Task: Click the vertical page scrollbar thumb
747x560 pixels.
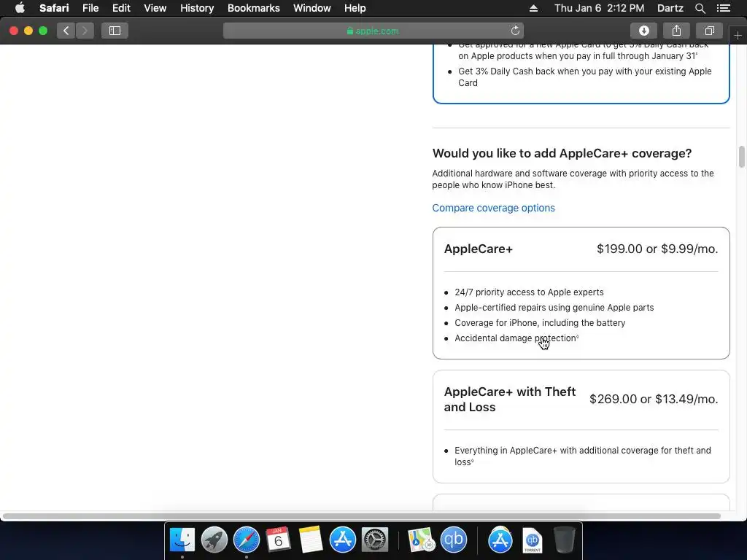Action: pos(742,157)
